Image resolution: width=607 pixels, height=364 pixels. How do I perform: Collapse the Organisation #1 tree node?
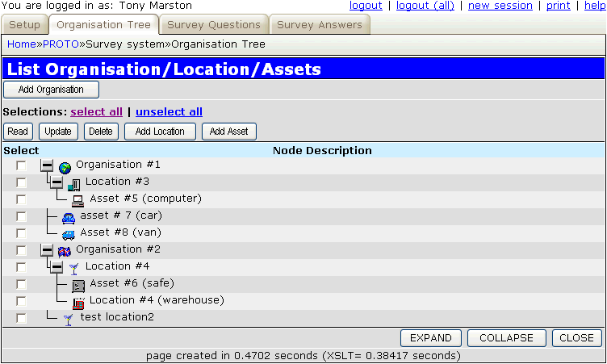point(48,165)
